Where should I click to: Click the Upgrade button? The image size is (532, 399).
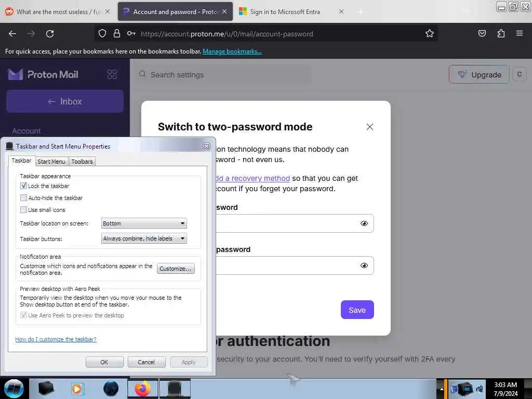[x=479, y=74]
